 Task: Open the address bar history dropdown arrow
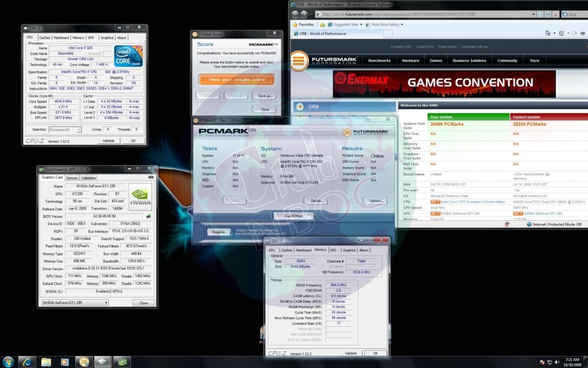point(534,14)
